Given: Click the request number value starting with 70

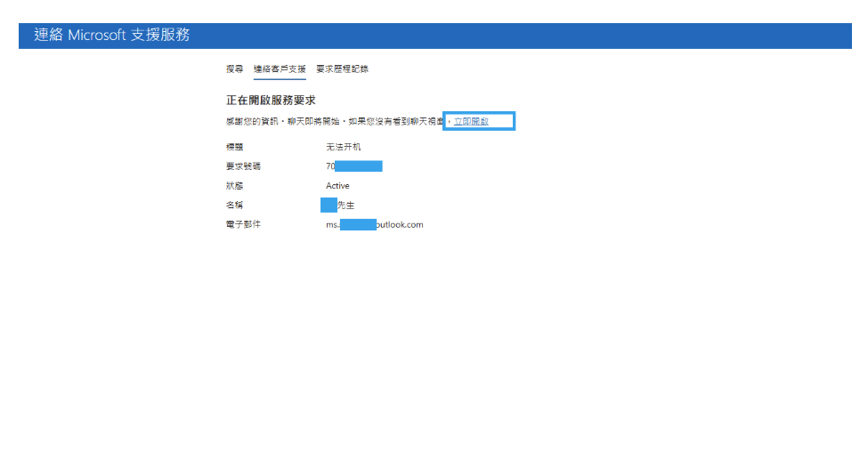Looking at the screenshot, I should point(354,166).
